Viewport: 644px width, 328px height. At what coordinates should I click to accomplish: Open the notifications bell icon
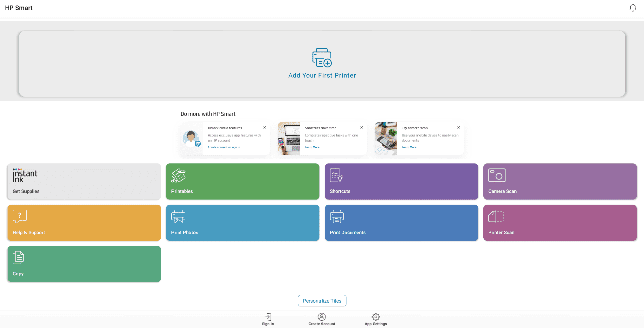coord(632,8)
